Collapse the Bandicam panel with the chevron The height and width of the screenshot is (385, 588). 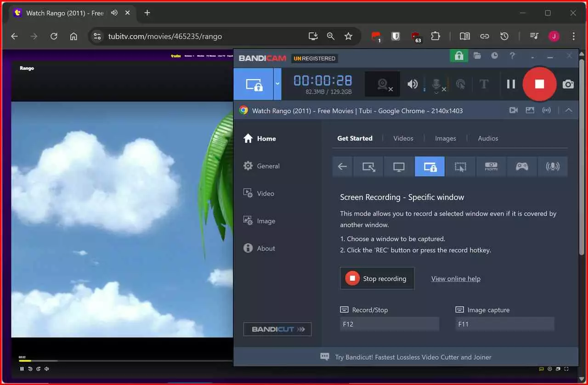pyautogui.click(x=568, y=110)
